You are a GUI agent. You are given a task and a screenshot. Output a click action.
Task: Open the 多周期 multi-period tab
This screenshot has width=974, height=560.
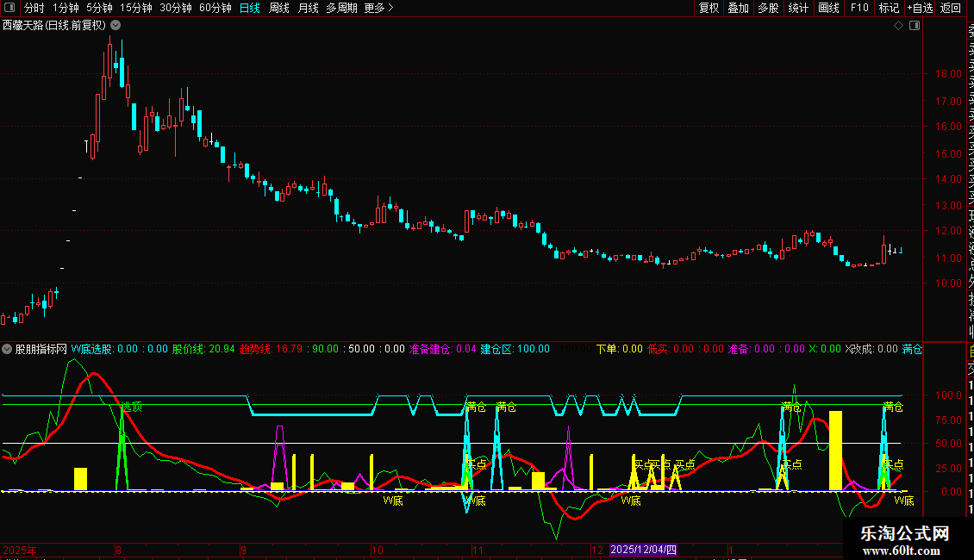pyautogui.click(x=342, y=9)
